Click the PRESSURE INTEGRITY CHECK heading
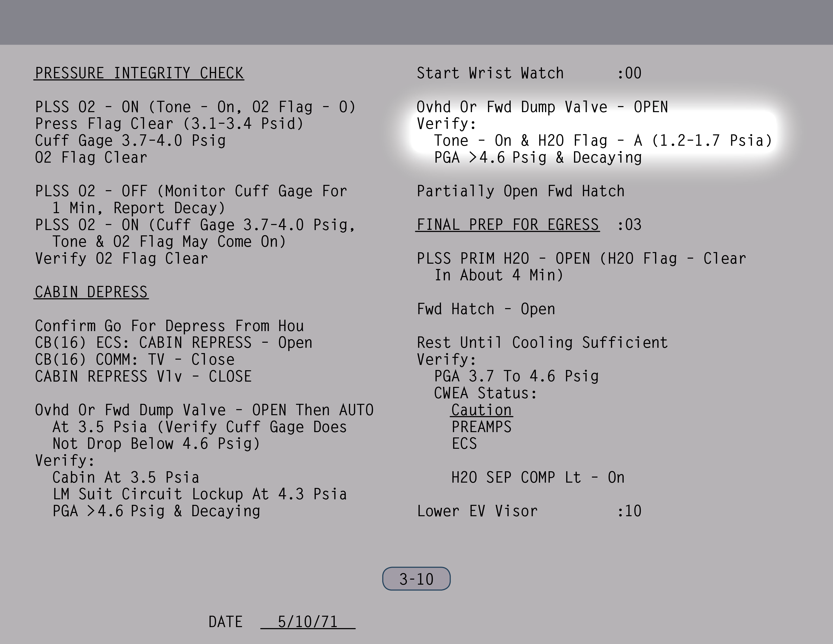Screen dimensions: 833x644 tap(139, 73)
